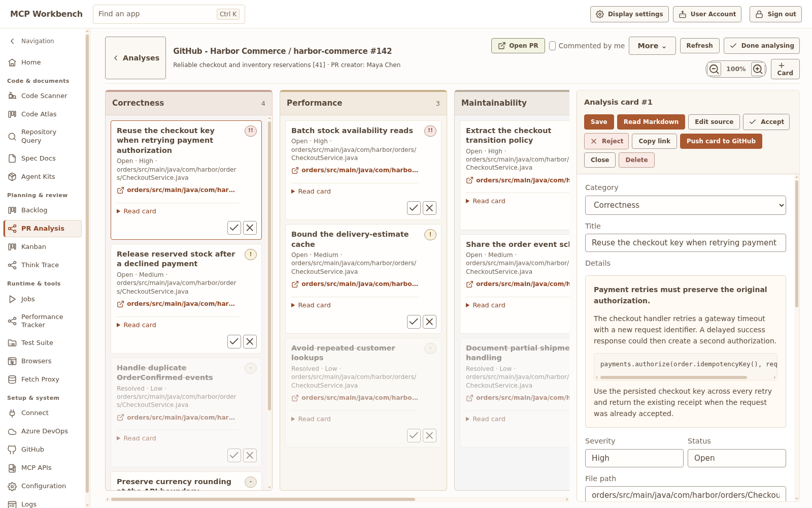Open Azure DevOps settings
The image size is (812, 508).
(43, 431)
